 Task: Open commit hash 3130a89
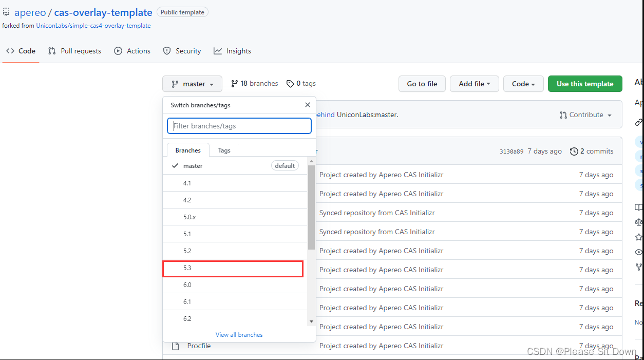(x=512, y=151)
